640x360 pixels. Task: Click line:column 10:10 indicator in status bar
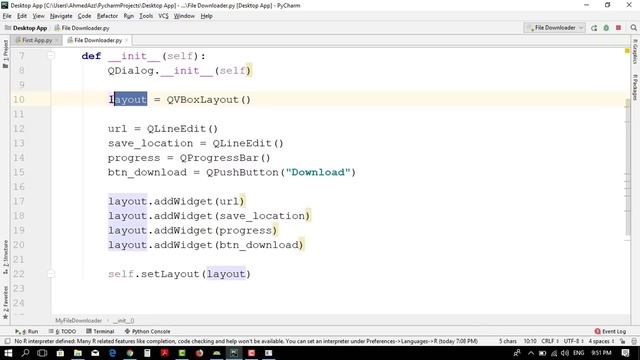(530, 341)
